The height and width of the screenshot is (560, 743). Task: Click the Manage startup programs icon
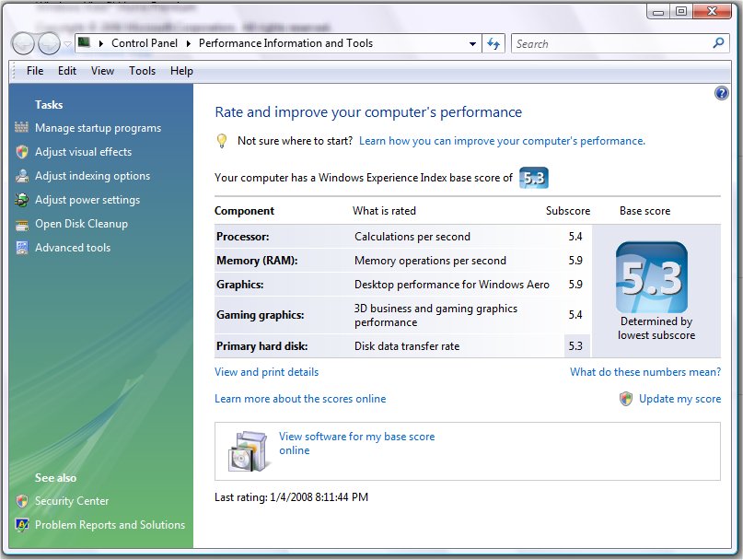[x=22, y=127]
